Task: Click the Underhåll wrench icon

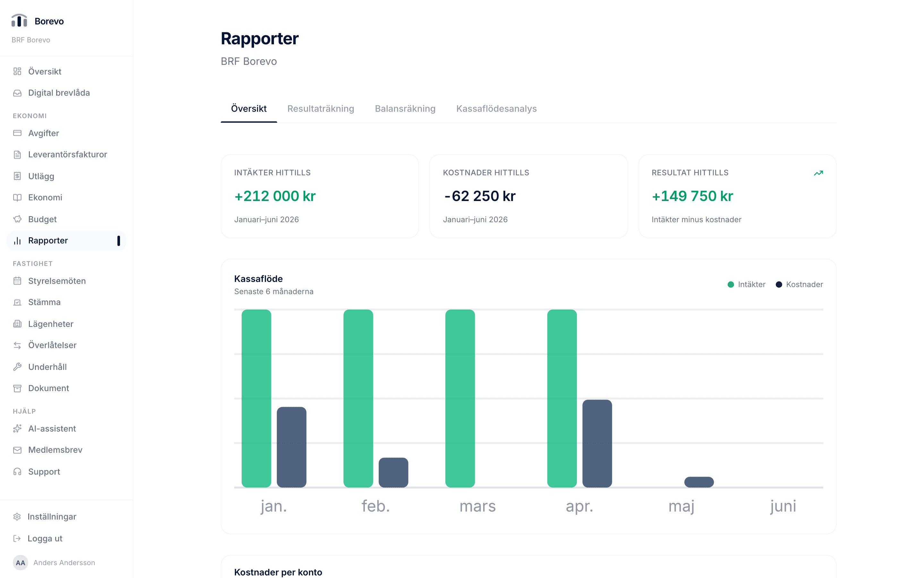Action: pyautogui.click(x=17, y=367)
